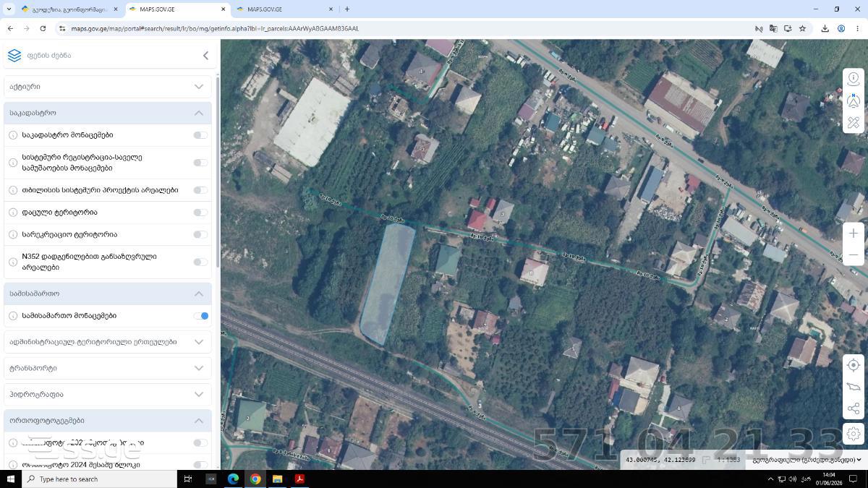Expand the ჰიდროგრაფია section
Image resolution: width=868 pixels, height=488 pixels.
(x=108, y=395)
